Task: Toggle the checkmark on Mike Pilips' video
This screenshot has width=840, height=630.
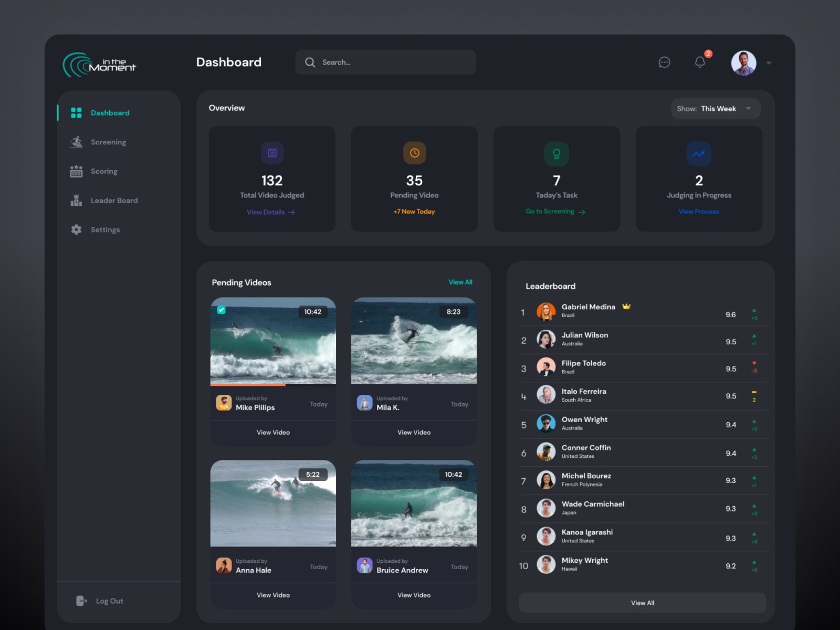Action: [222, 310]
